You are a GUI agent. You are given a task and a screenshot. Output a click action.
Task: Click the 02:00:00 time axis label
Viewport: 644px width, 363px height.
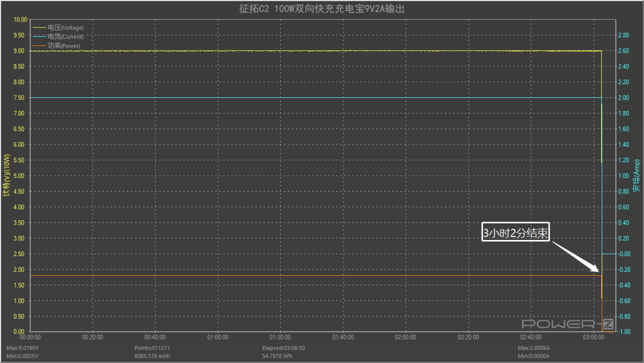point(405,337)
